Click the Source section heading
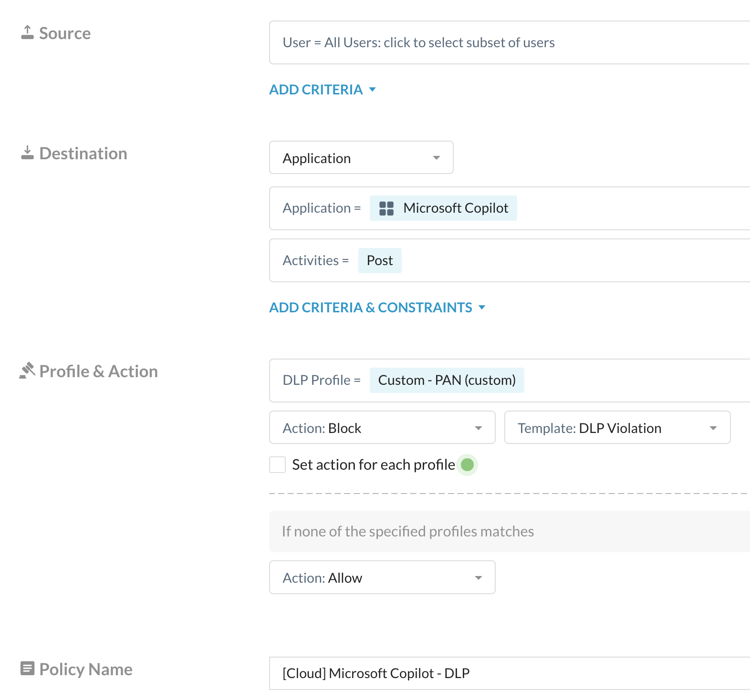 click(65, 33)
